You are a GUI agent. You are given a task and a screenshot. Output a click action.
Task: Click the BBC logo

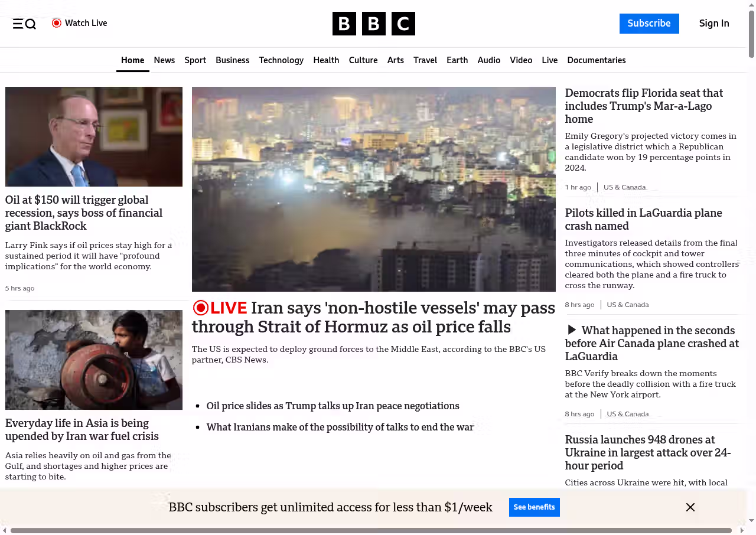373,24
